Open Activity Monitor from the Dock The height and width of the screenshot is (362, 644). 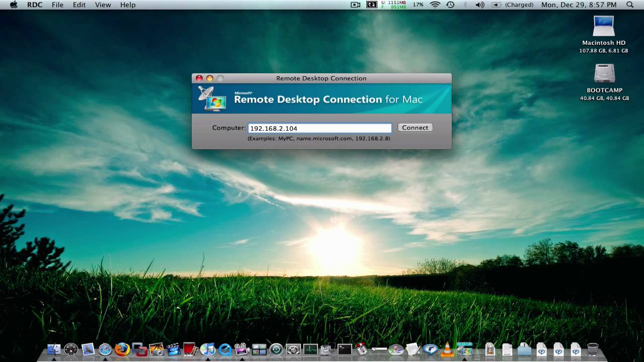click(x=310, y=349)
